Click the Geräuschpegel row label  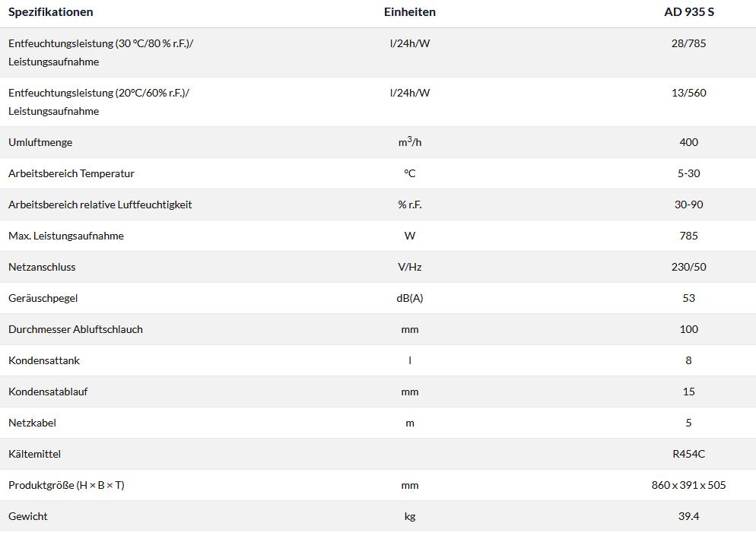coord(43,298)
